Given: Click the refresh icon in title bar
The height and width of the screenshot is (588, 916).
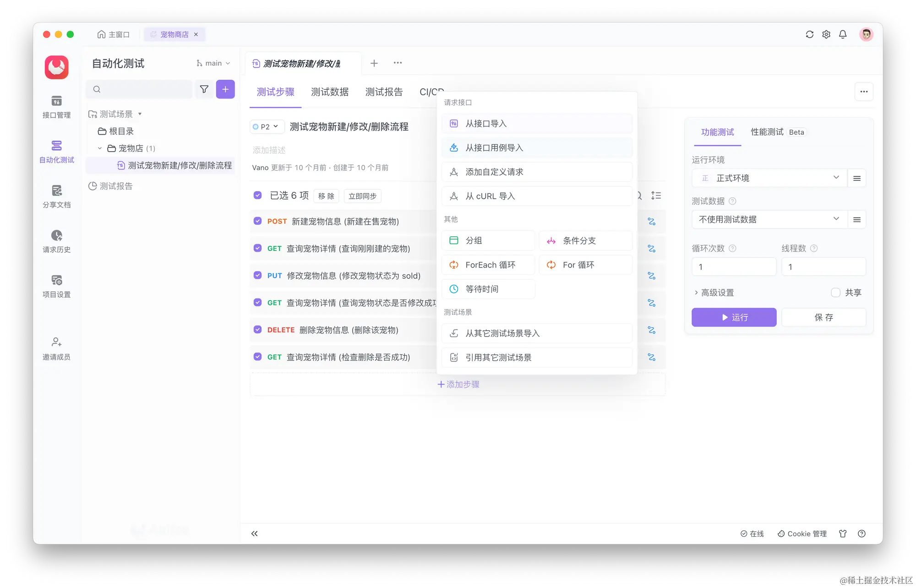Looking at the screenshot, I should coord(809,34).
